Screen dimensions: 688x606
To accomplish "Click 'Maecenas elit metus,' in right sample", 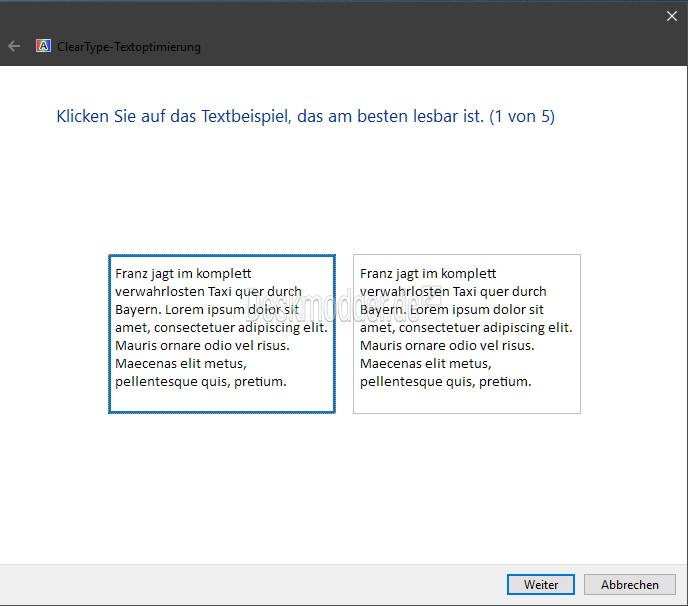I will 426,364.
